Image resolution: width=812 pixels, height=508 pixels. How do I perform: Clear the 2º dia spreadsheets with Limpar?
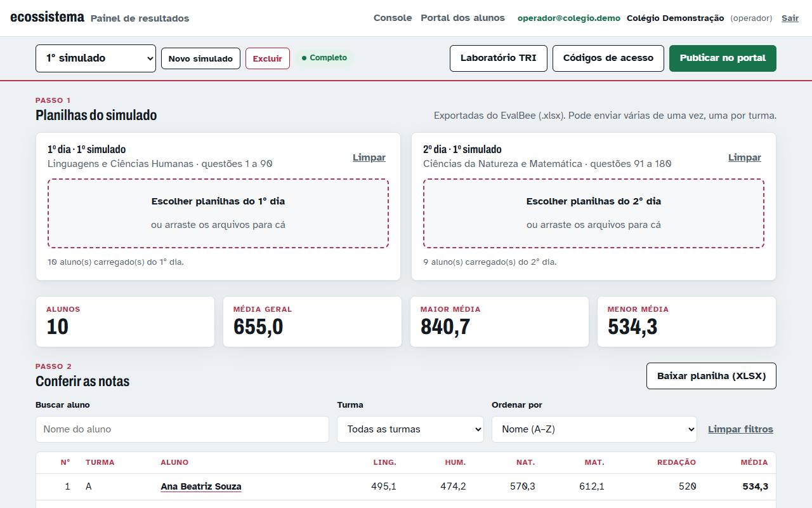(745, 157)
